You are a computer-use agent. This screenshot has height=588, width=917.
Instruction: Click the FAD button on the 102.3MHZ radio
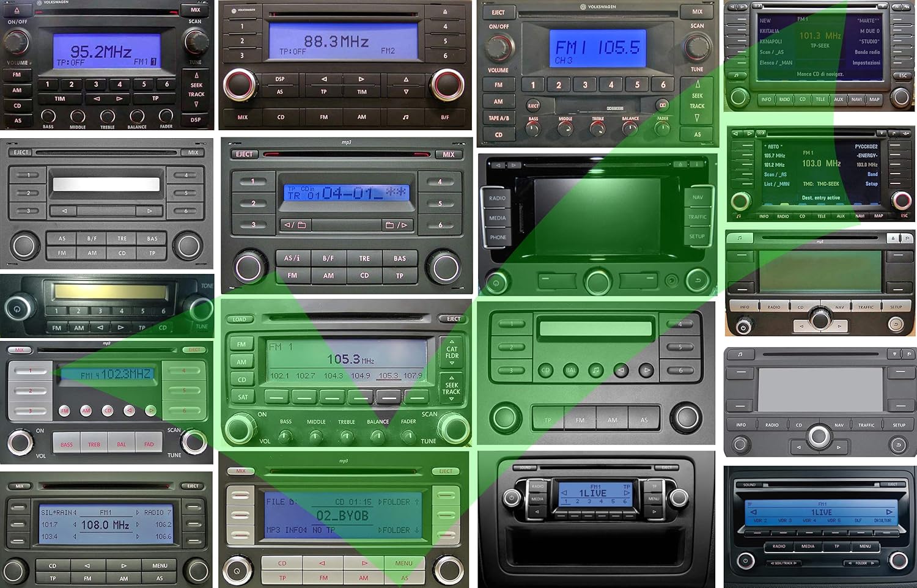pyautogui.click(x=149, y=444)
